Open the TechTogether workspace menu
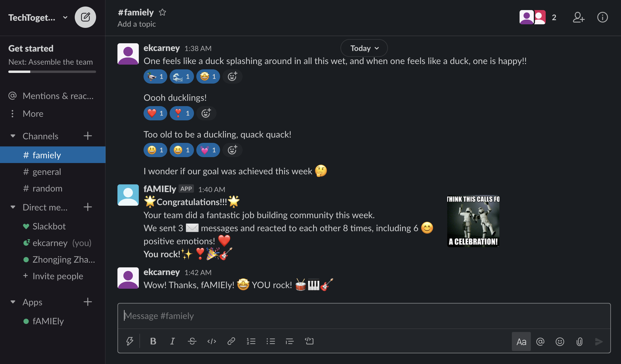Screen dimensions: 621x364 pos(38,18)
